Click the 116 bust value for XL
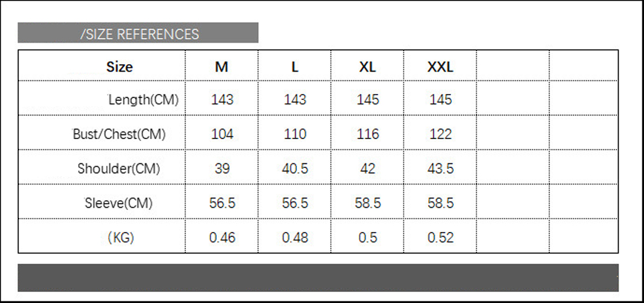The width and height of the screenshot is (644, 303). coord(368,134)
